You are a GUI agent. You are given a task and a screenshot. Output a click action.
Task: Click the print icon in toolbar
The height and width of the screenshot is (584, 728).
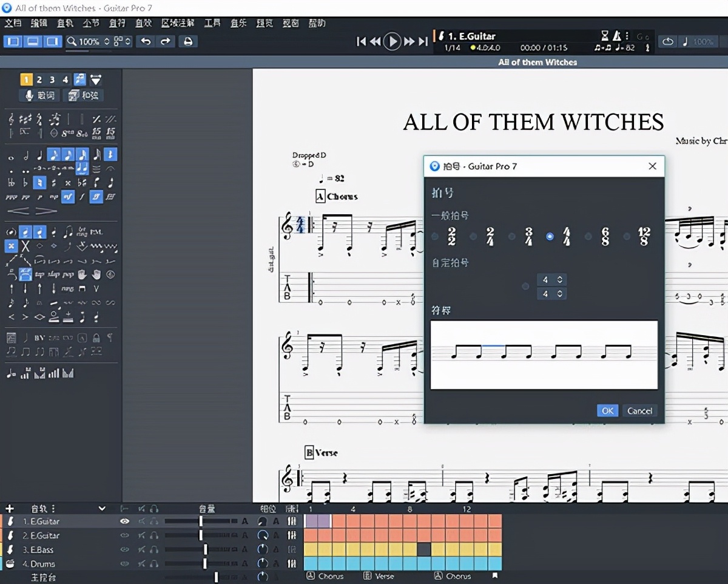tap(188, 41)
